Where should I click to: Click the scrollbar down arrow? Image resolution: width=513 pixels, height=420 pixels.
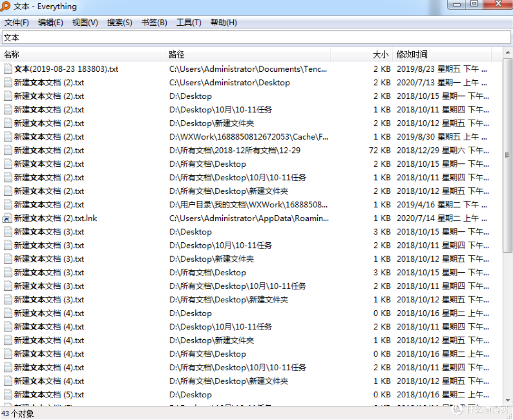[507, 401]
